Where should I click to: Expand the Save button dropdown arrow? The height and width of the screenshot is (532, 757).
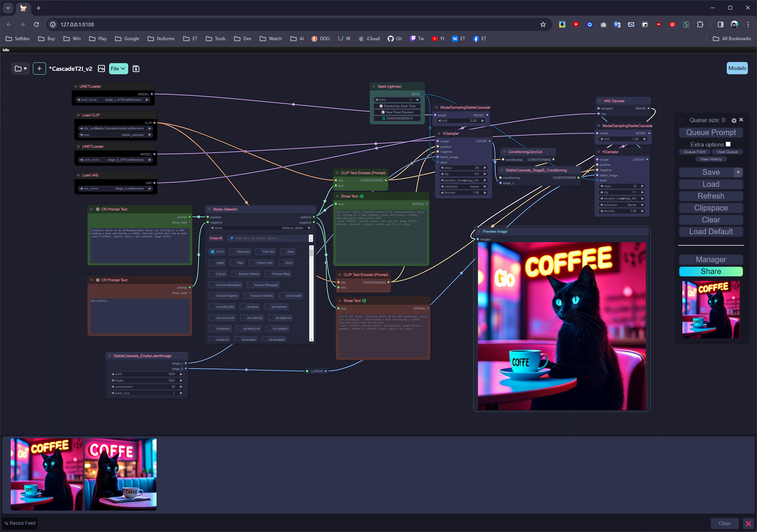(x=738, y=173)
